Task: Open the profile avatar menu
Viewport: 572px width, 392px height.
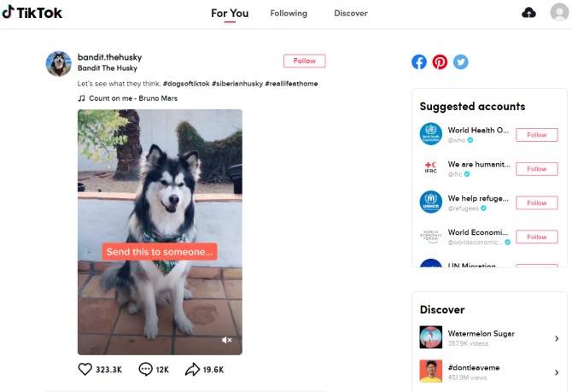Action: click(x=559, y=13)
